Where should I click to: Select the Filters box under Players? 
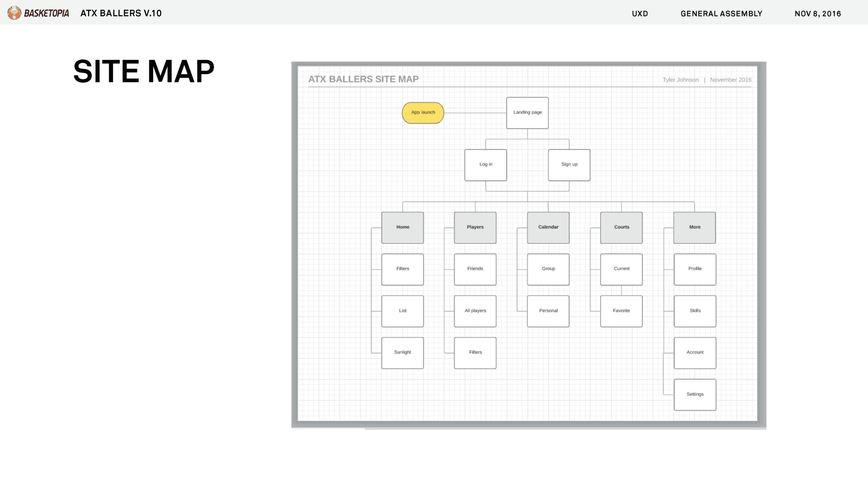click(475, 353)
